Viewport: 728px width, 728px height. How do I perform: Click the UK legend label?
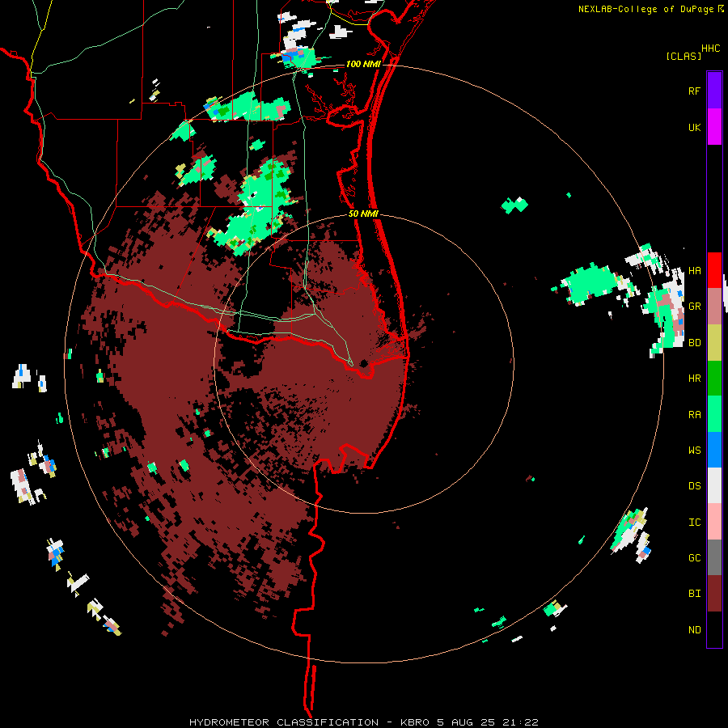pos(694,128)
